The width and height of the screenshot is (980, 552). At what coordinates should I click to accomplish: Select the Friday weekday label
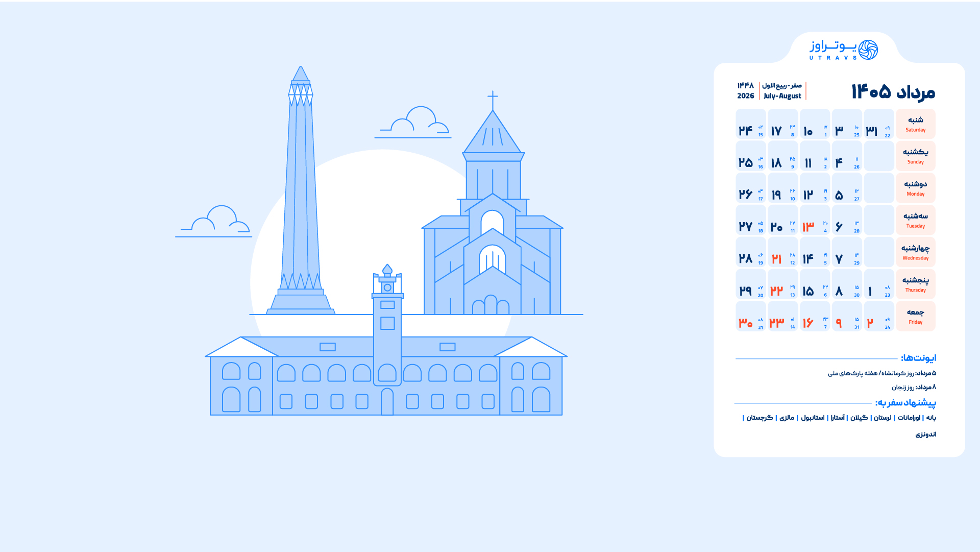click(x=915, y=316)
